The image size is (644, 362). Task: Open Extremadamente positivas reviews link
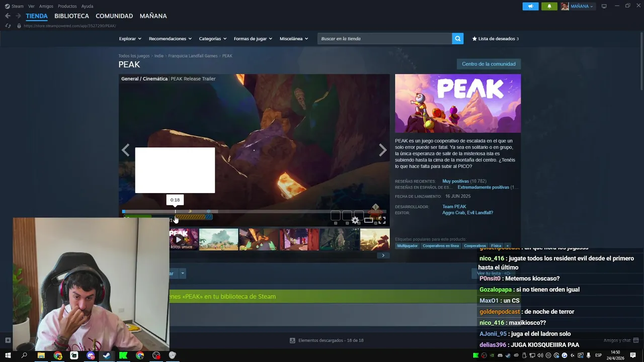pyautogui.click(x=483, y=187)
